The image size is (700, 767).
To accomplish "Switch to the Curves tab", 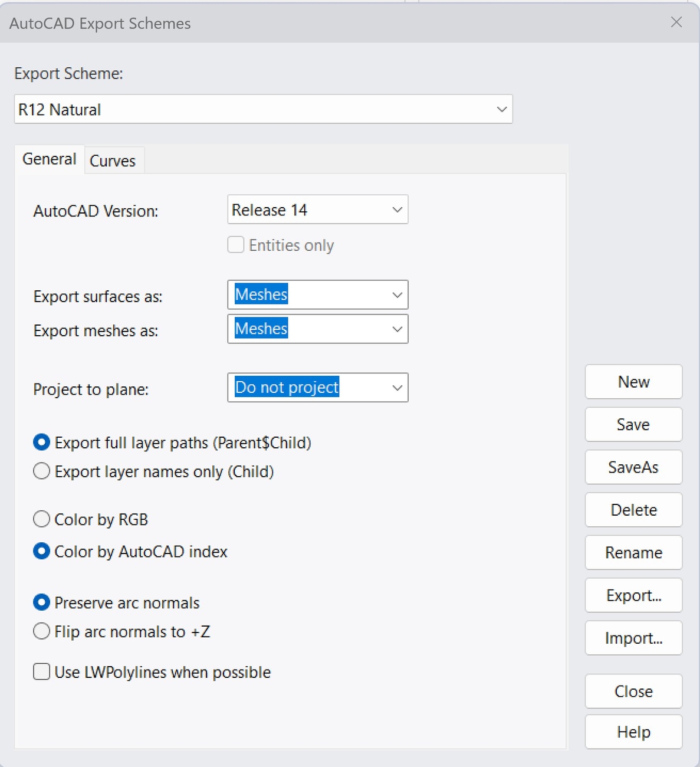I will point(113,160).
